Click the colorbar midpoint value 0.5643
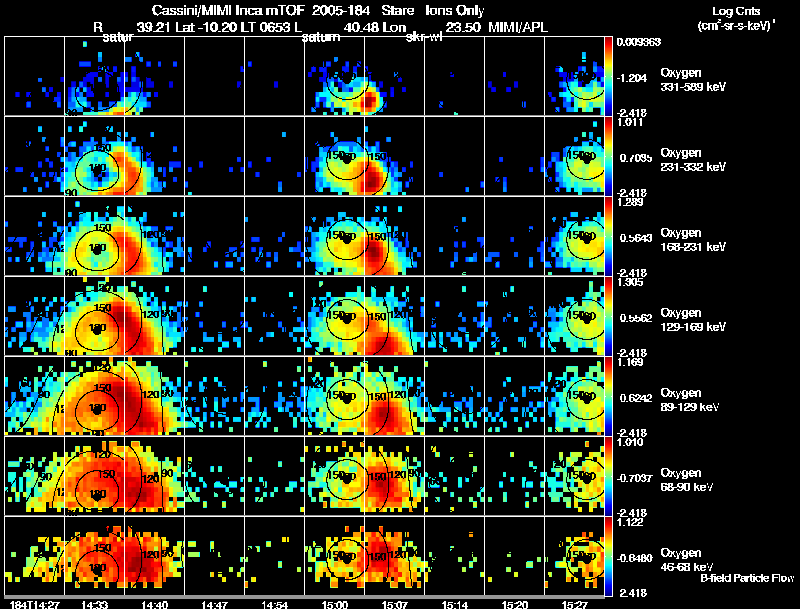 pos(636,238)
